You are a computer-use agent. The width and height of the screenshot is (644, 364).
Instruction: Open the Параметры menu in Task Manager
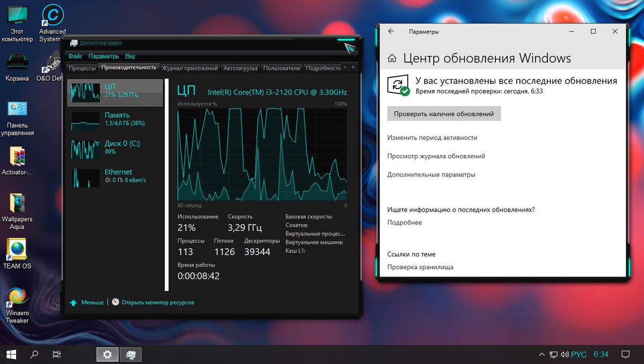pos(104,56)
